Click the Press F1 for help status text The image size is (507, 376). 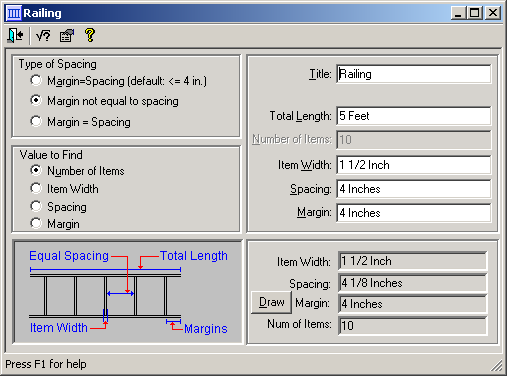tap(46, 364)
